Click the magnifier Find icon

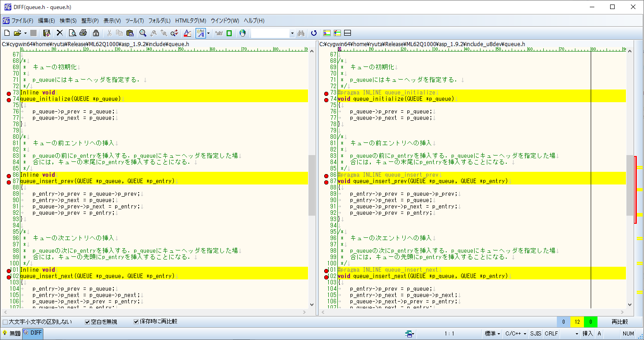(x=143, y=33)
